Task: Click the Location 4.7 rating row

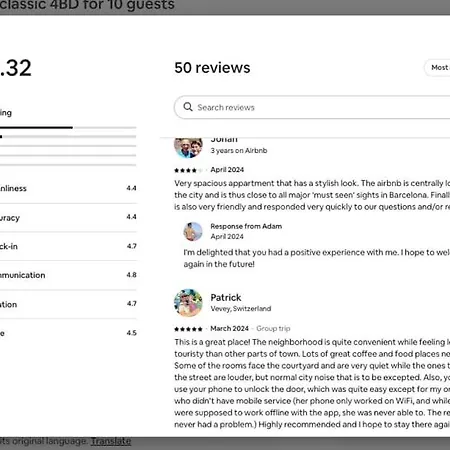Action: (68, 304)
